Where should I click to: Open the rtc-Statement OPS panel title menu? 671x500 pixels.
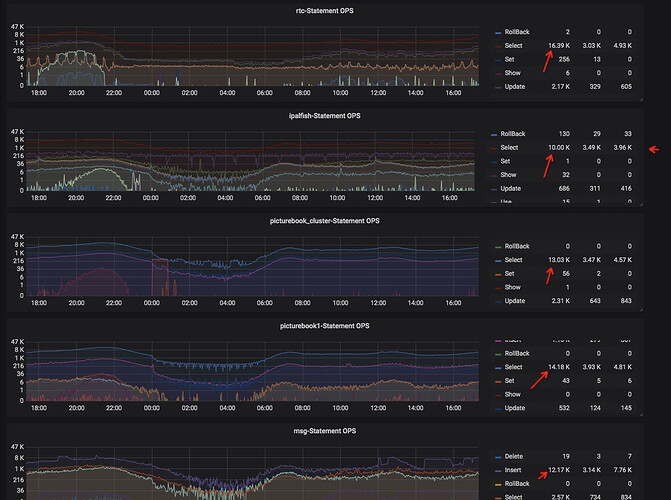(324, 11)
